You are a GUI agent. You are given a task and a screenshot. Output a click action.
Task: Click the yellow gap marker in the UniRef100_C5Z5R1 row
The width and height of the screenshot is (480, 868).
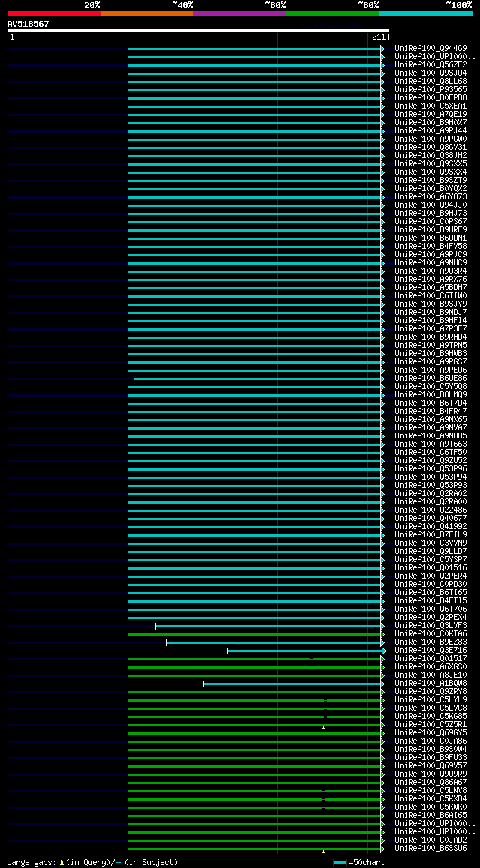click(x=323, y=728)
